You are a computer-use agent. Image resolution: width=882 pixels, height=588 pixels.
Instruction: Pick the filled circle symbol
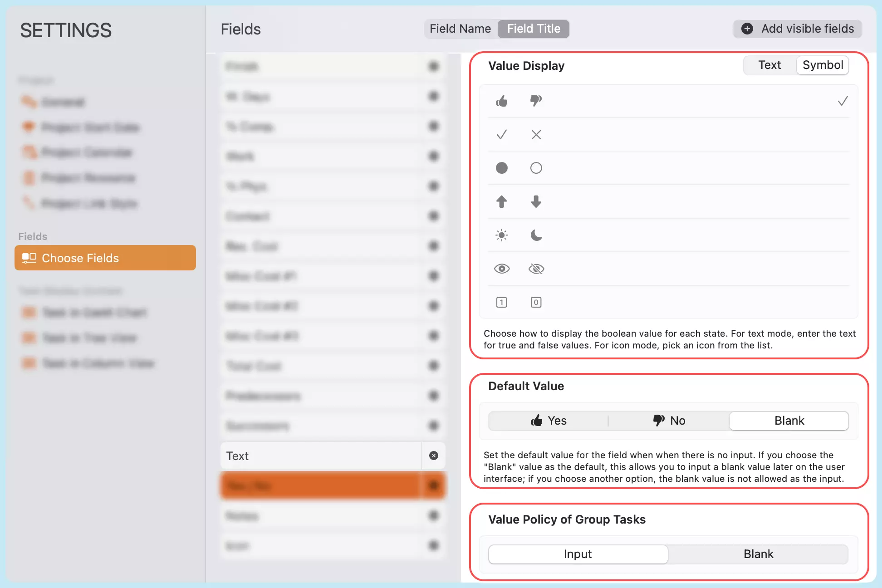click(501, 168)
